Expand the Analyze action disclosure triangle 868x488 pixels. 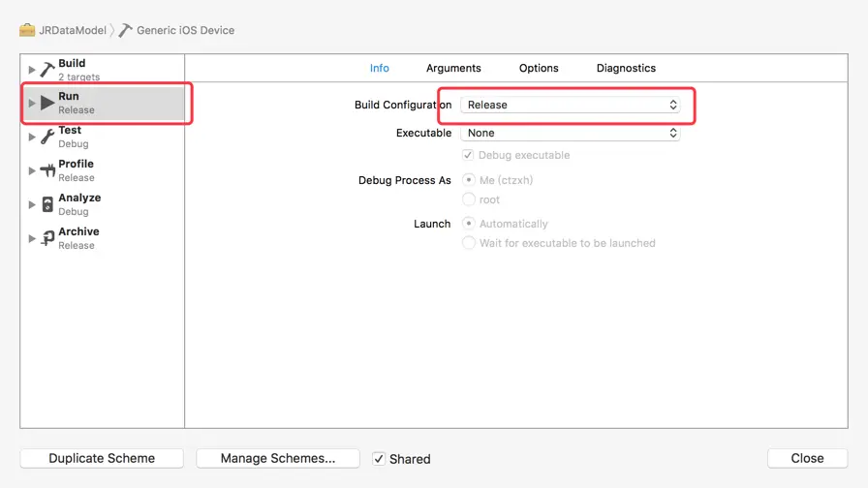click(32, 204)
